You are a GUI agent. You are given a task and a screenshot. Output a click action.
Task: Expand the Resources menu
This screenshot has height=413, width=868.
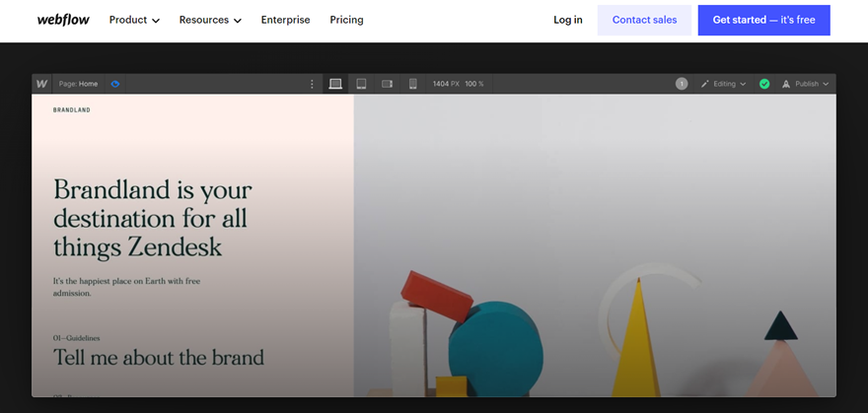pos(210,20)
